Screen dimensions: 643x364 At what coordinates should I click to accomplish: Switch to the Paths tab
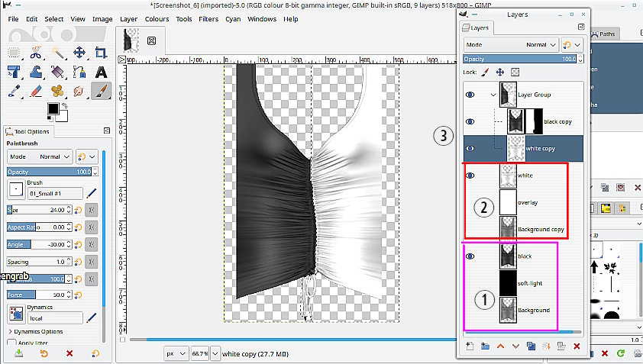[606, 34]
